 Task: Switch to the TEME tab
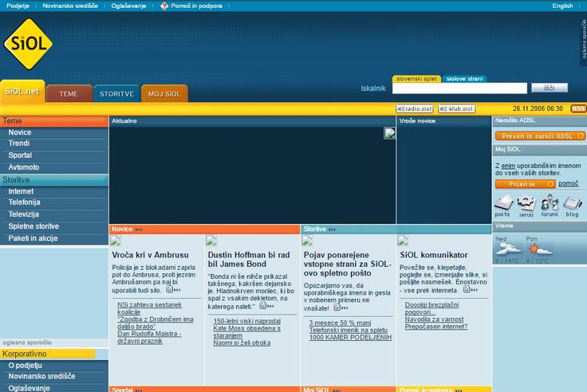[69, 93]
